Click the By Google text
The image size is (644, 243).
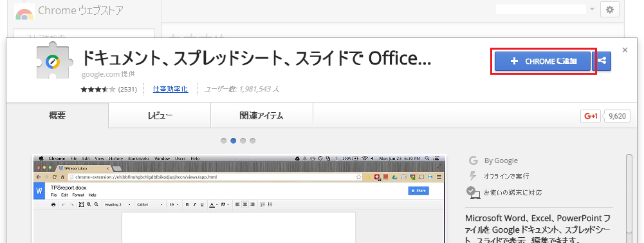[x=501, y=160]
